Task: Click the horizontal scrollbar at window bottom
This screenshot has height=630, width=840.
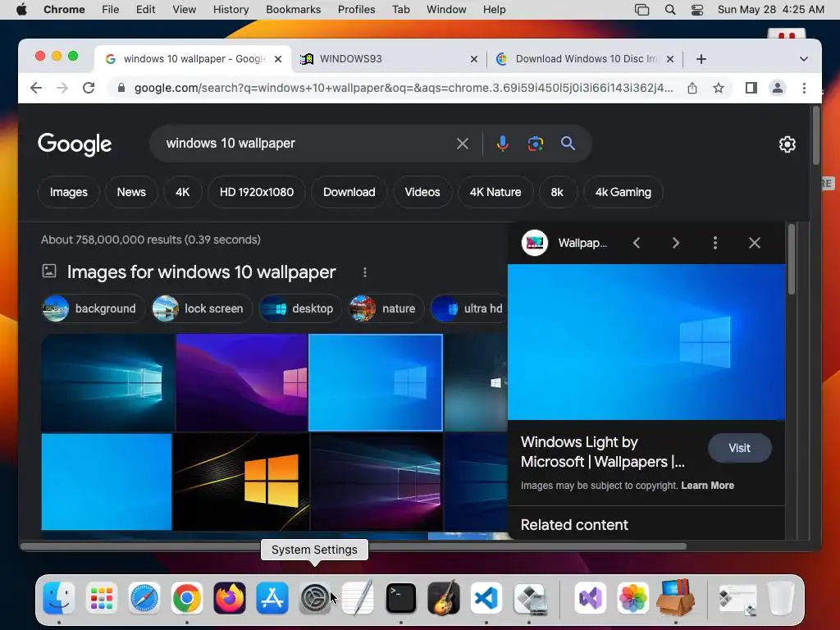Action: pos(354,546)
